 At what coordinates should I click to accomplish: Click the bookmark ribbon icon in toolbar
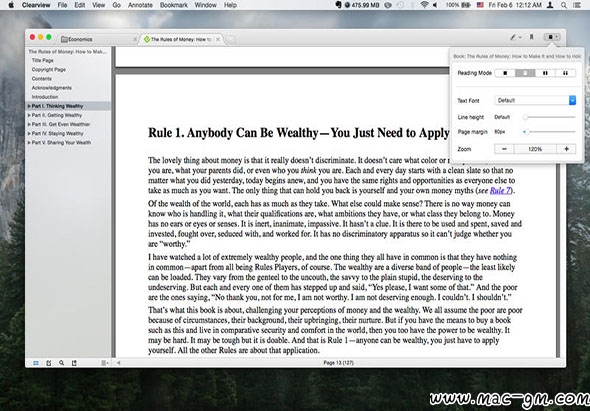tap(531, 37)
